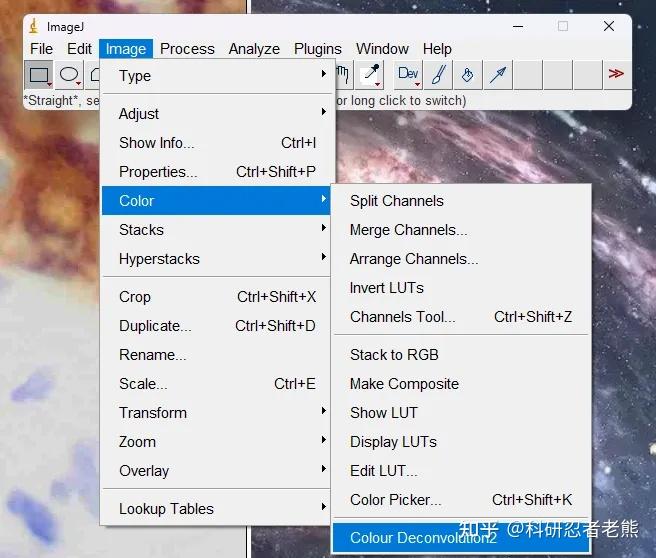Viewport: 656px width, 558px height.
Task: Open the File menu
Action: tap(41, 49)
